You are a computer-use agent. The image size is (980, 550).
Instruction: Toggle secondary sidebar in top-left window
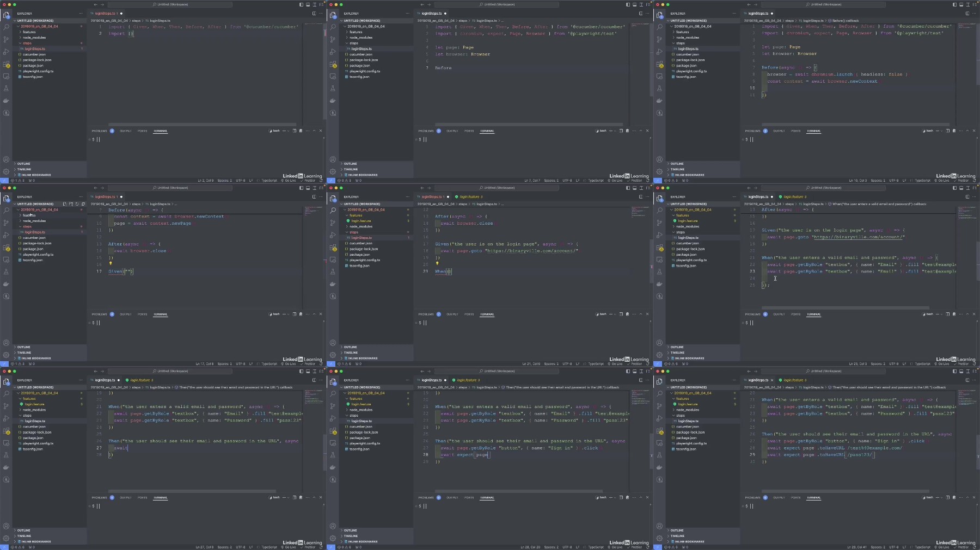click(314, 4)
